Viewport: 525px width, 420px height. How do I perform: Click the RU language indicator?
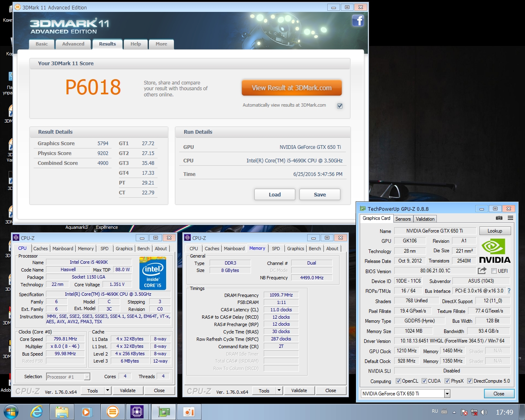point(435,411)
